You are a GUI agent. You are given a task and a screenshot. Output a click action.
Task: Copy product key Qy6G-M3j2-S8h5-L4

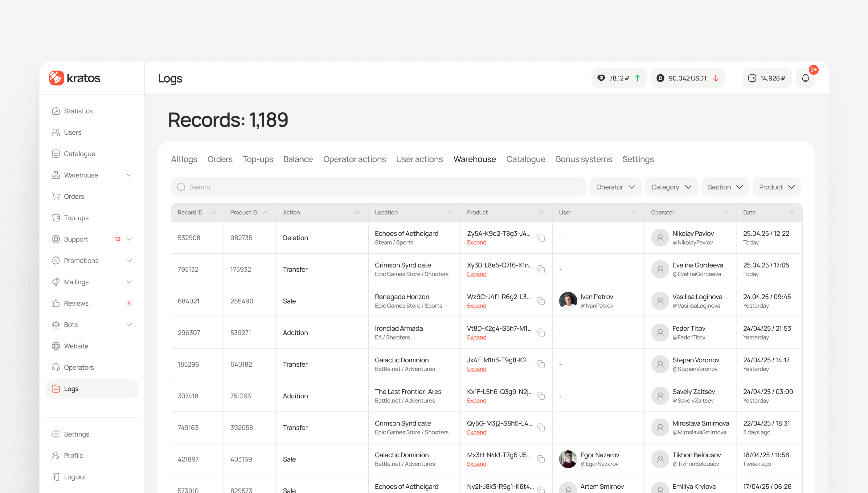pyautogui.click(x=541, y=428)
